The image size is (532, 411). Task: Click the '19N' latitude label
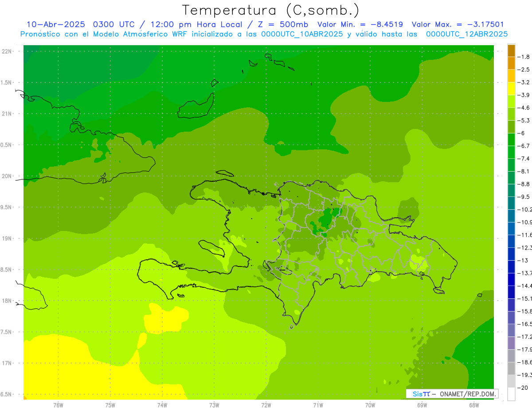8,239
